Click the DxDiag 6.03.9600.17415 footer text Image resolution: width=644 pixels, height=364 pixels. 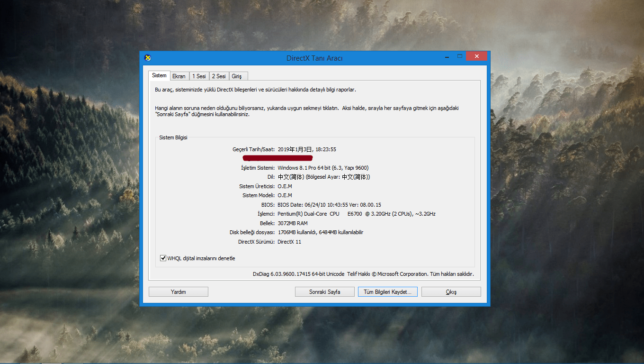coord(363,274)
